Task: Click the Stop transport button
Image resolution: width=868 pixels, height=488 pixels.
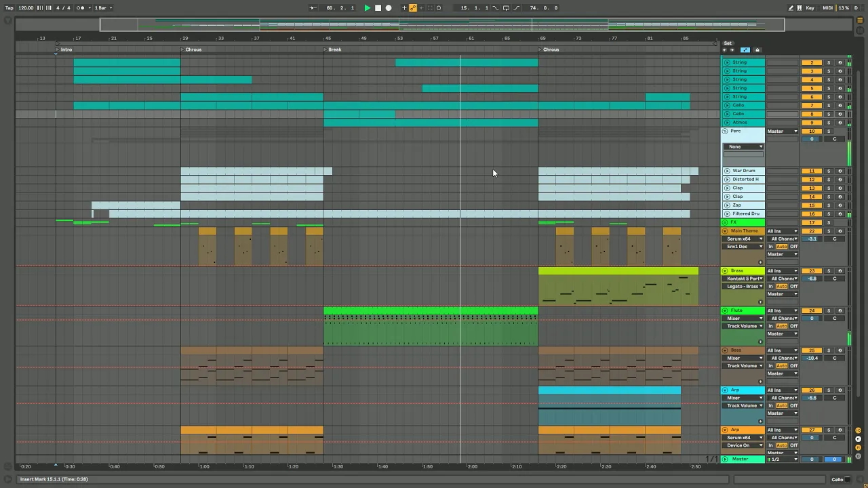Action: coord(378,7)
